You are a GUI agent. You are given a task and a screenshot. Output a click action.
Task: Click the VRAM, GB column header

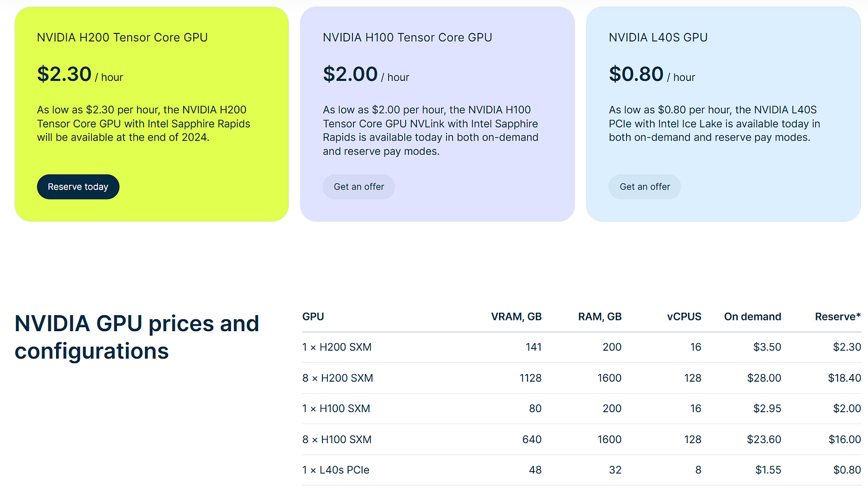pos(517,317)
